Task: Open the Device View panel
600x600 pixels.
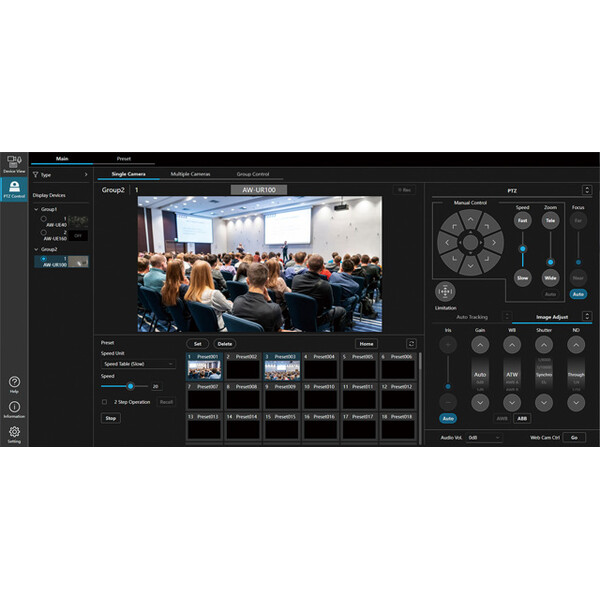Action: pyautogui.click(x=14, y=165)
